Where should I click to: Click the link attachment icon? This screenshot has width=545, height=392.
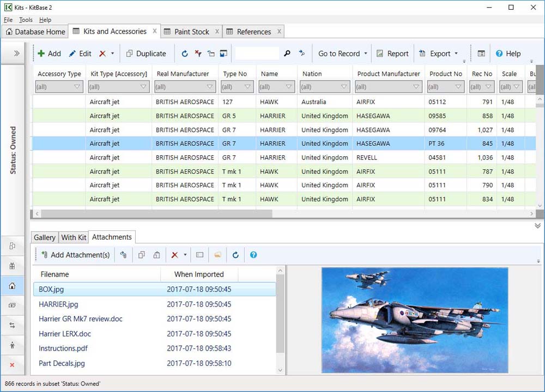[x=123, y=255]
